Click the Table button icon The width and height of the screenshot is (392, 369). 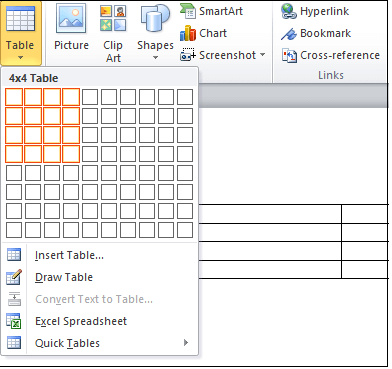pyautogui.click(x=20, y=19)
